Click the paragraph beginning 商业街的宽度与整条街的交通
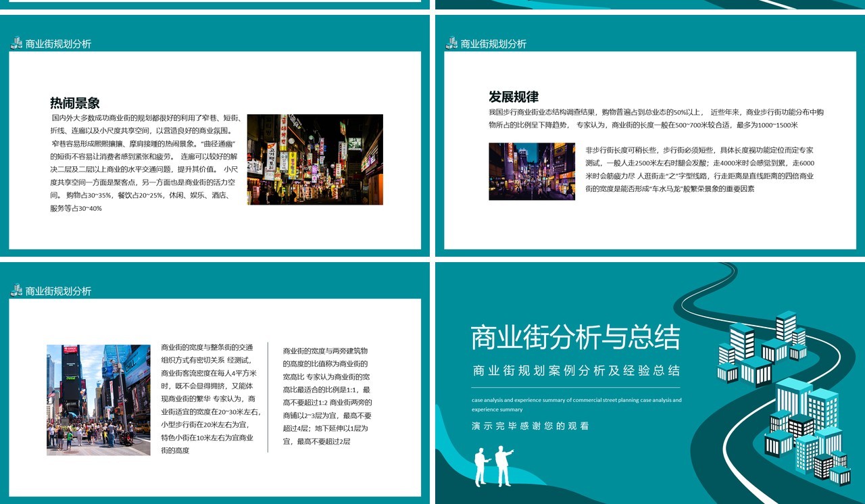This screenshot has height=504, width=865. click(x=210, y=399)
